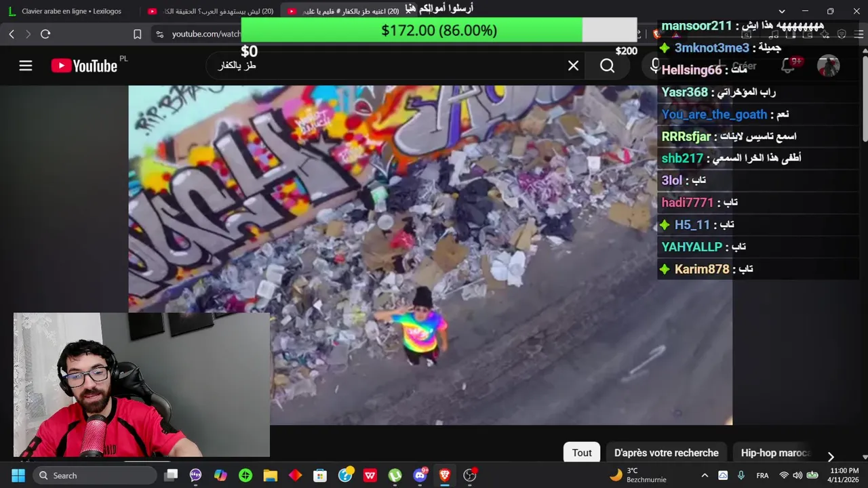This screenshot has width=868, height=488.
Task: Switch to the ليش يستهدفو العرب tab
Action: coord(210,11)
